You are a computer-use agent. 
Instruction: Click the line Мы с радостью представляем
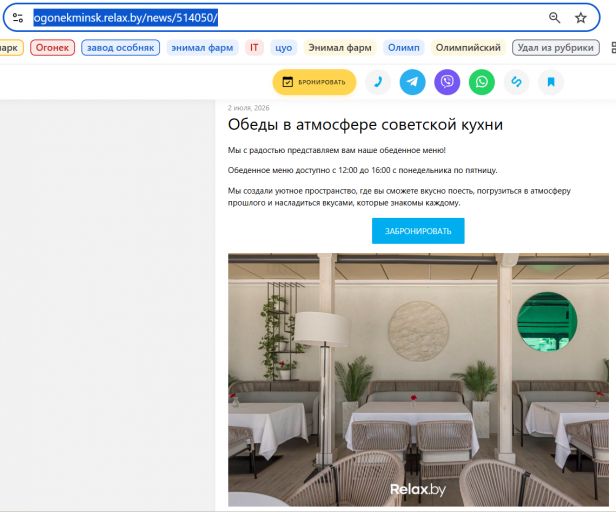(x=337, y=150)
